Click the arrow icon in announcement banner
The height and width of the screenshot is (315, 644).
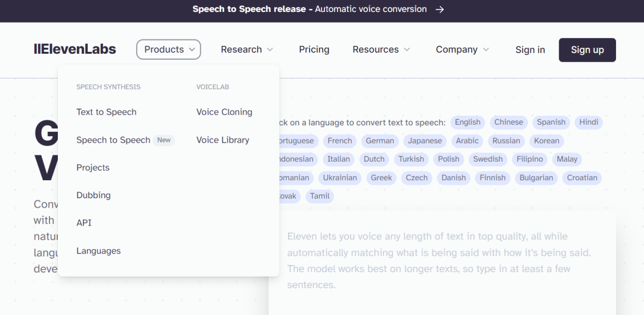[439, 10]
